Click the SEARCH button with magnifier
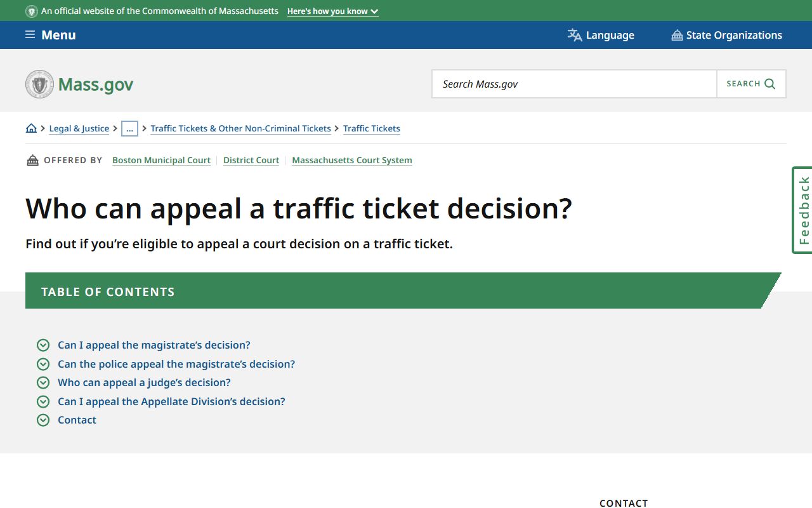The image size is (812, 508). tap(751, 84)
